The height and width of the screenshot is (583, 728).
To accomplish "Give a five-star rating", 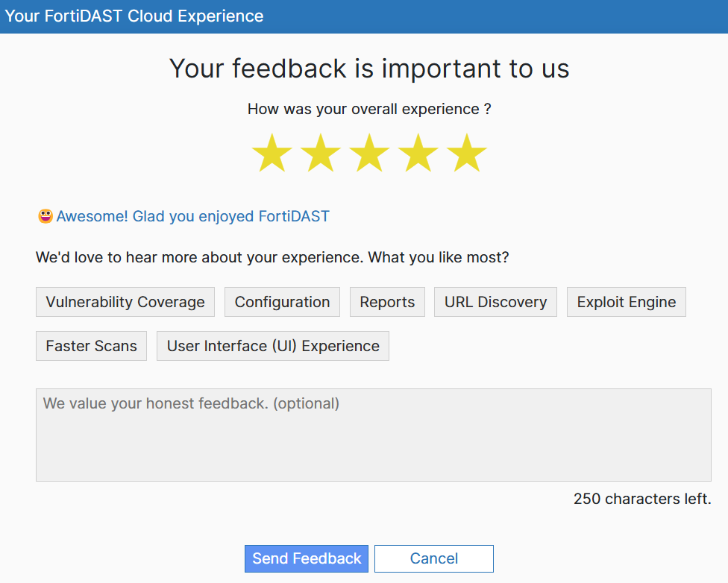I will (466, 154).
